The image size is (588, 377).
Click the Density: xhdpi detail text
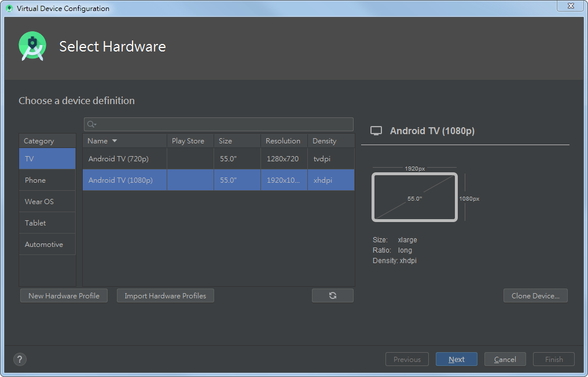pos(395,261)
